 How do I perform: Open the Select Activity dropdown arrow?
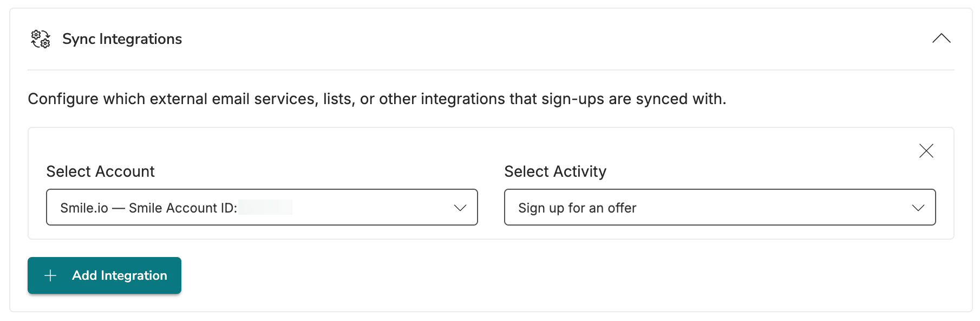(918, 208)
